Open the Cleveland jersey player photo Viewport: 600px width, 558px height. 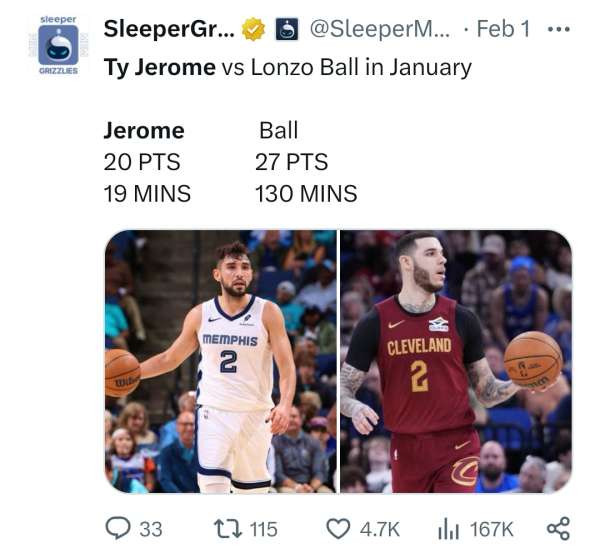456,361
